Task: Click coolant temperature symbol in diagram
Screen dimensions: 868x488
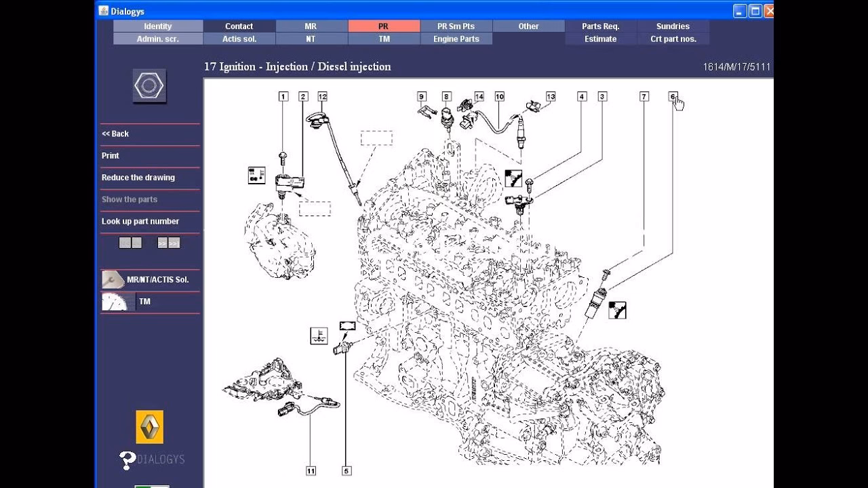Action: pos(319,335)
